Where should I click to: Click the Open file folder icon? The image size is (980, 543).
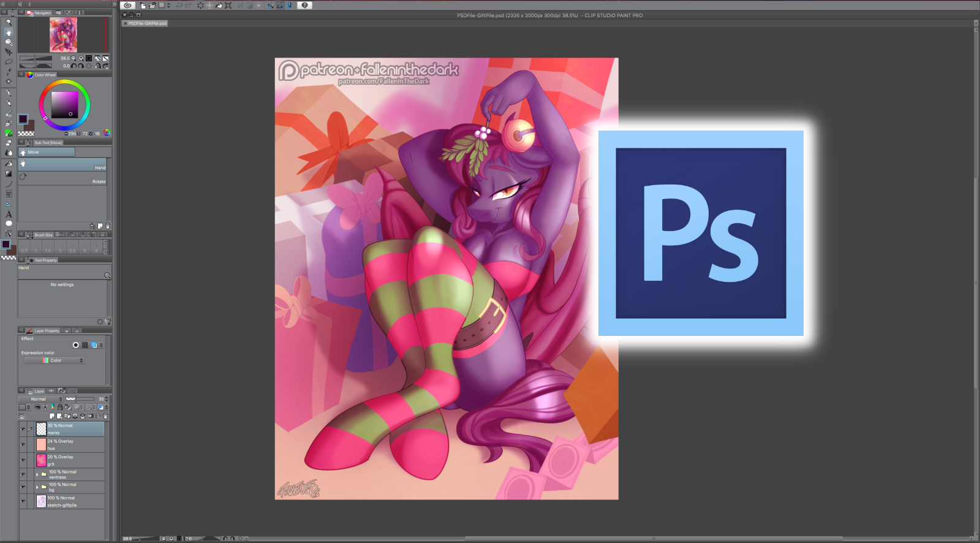[x=152, y=6]
